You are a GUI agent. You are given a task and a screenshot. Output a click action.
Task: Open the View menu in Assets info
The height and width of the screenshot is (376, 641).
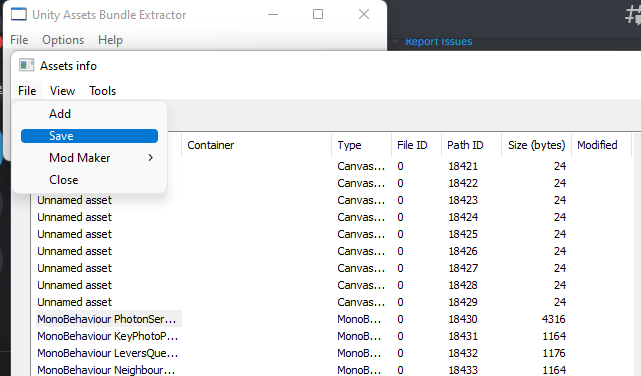62,91
